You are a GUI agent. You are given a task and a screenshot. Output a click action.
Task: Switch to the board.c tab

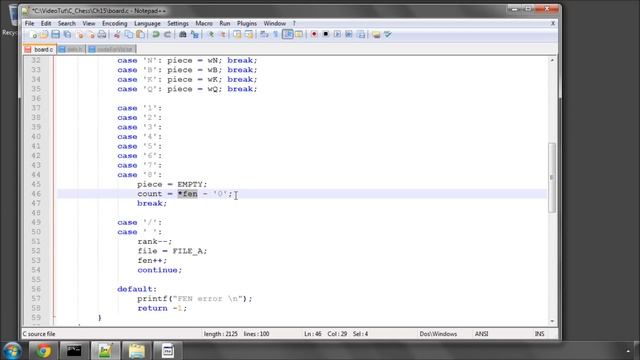[x=40, y=49]
